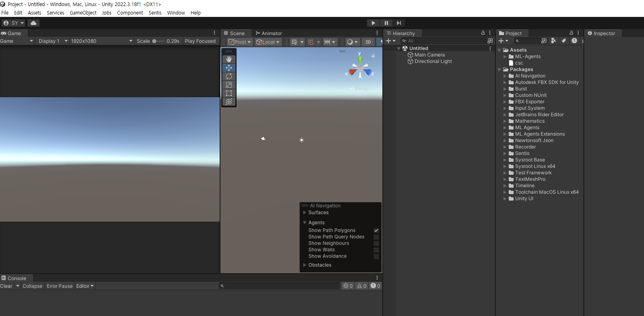This screenshot has height=316, width=644.
Task: Open the Pivot dropdown
Action: (240, 42)
